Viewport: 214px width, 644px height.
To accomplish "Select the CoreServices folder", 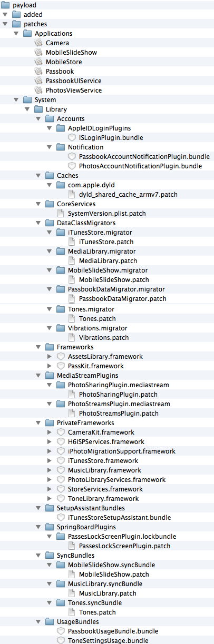I will click(70, 204).
